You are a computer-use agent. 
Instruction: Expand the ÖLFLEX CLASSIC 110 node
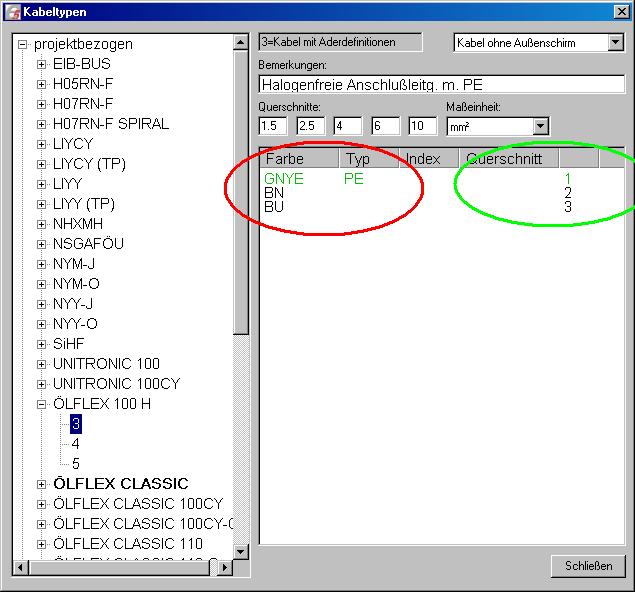point(41,544)
